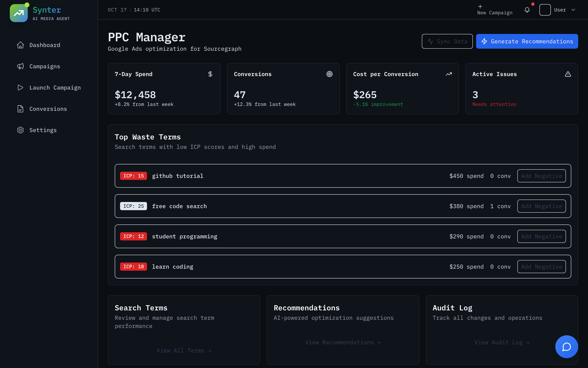Open Settings in sidebar
The height and width of the screenshot is (368, 588).
tap(49, 130)
